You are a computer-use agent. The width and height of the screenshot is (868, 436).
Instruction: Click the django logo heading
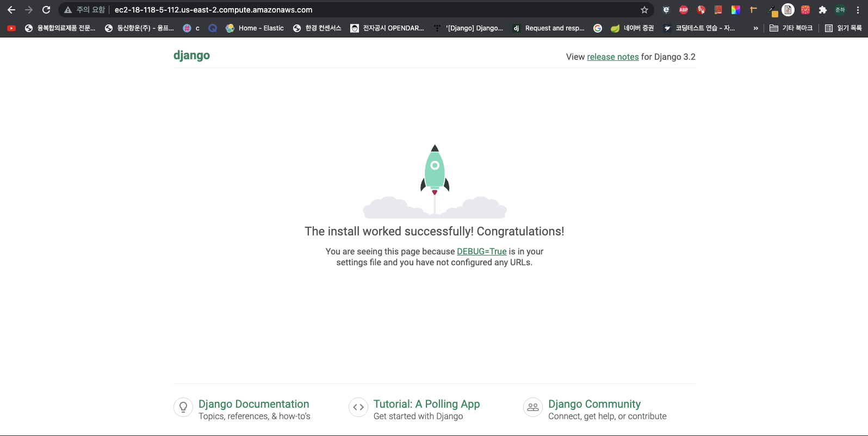click(191, 55)
